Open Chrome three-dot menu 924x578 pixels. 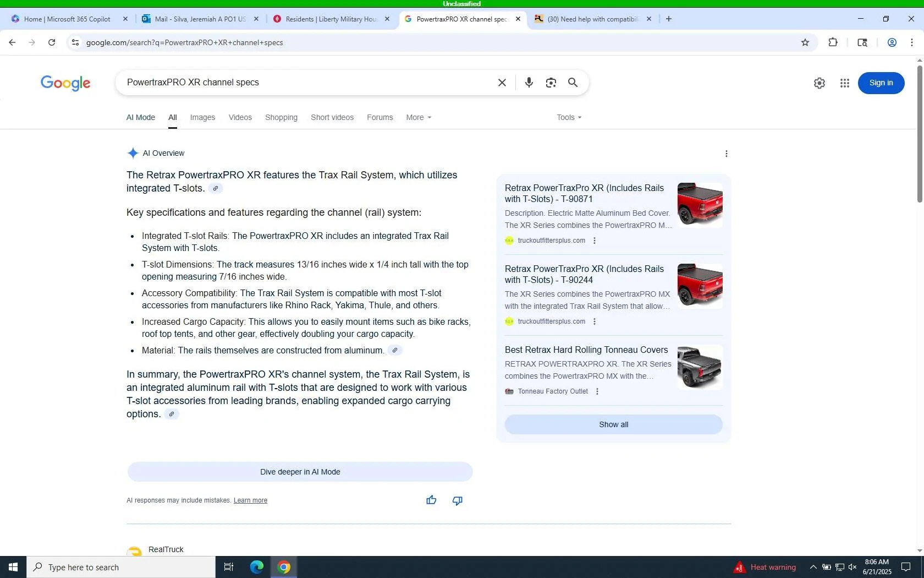[911, 42]
